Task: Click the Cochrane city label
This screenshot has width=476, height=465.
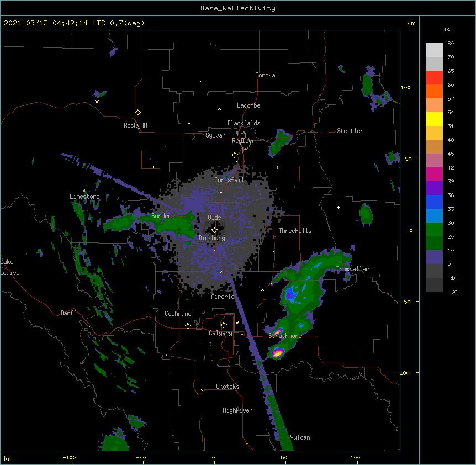Action: coord(178,314)
